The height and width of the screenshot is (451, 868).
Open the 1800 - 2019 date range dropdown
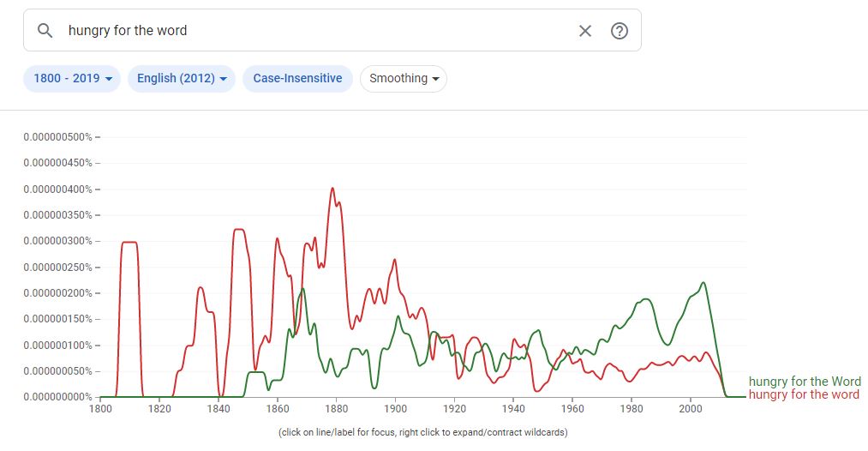click(72, 78)
